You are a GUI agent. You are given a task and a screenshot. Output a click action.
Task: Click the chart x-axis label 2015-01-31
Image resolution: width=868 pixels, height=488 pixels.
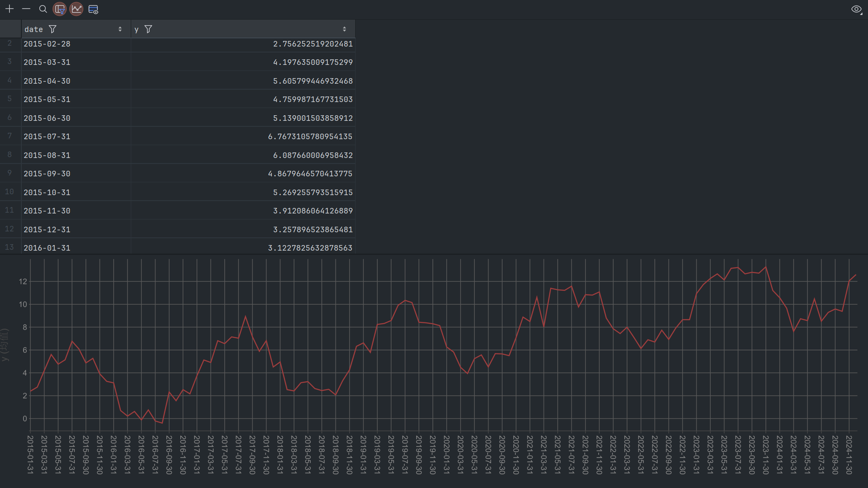tap(30, 455)
